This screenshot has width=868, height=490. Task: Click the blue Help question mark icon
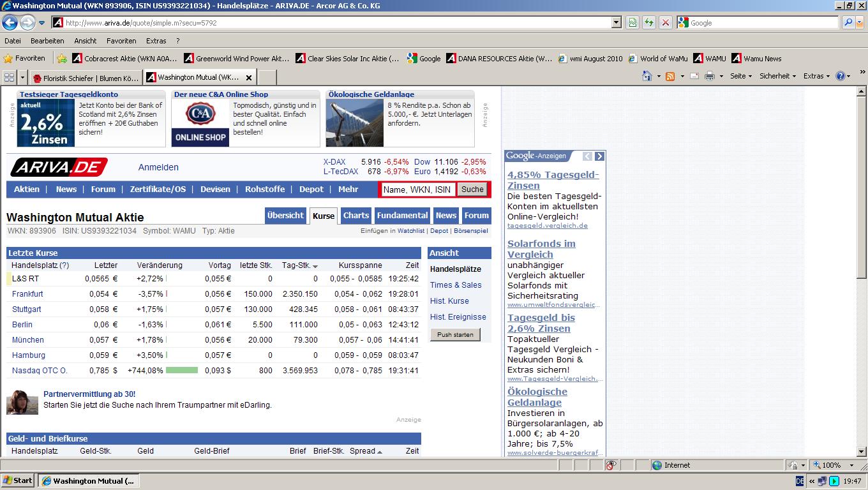[841, 76]
